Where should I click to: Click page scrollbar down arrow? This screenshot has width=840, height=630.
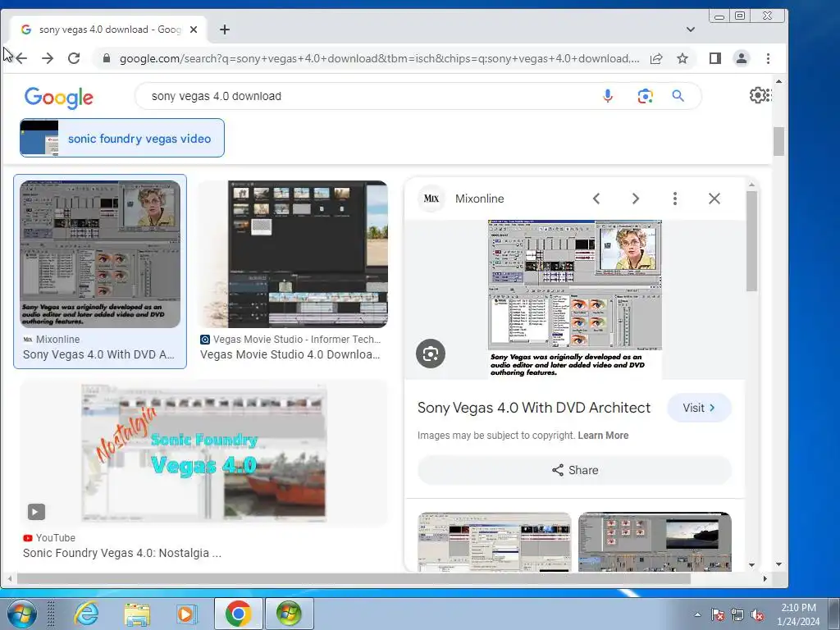[x=778, y=564]
